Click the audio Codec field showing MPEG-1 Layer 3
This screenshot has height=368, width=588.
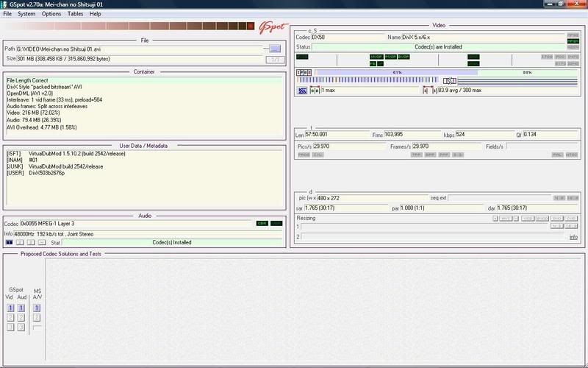137,224
